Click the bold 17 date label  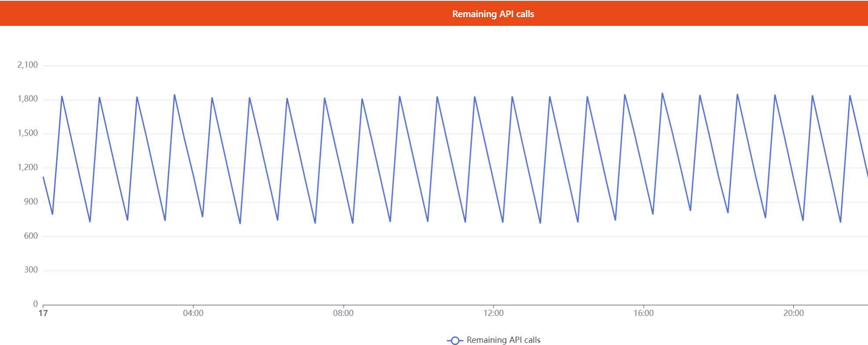pos(43,313)
